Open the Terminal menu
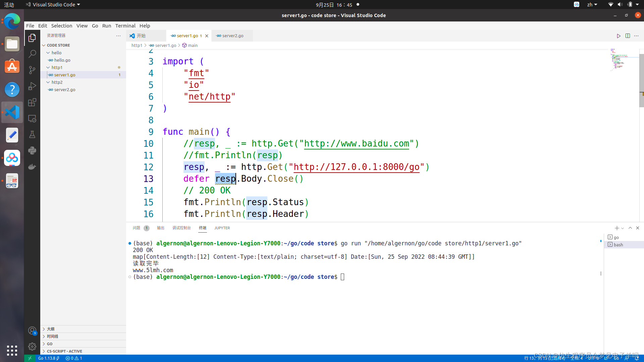 coord(125,26)
